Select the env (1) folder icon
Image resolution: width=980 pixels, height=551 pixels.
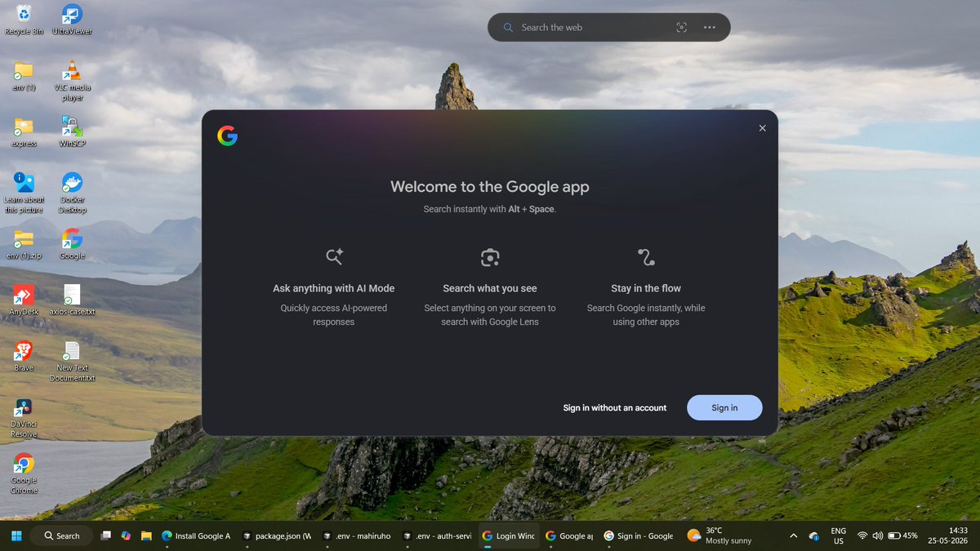coord(24,76)
